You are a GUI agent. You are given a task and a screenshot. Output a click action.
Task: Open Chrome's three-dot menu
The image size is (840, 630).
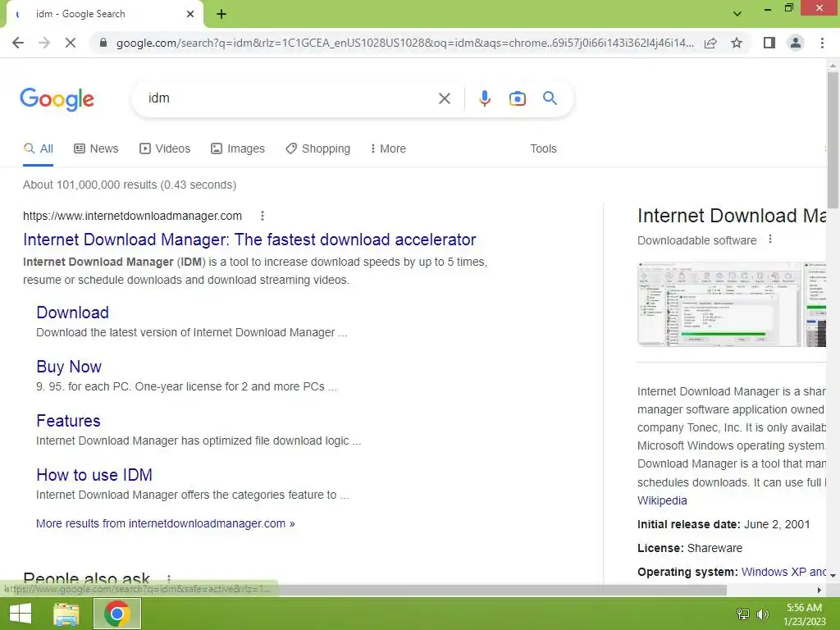pos(822,43)
